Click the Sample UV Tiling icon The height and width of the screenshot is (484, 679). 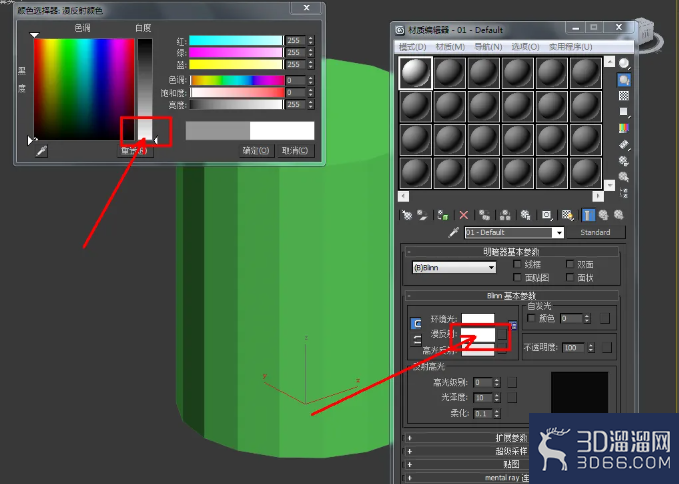[x=624, y=112]
